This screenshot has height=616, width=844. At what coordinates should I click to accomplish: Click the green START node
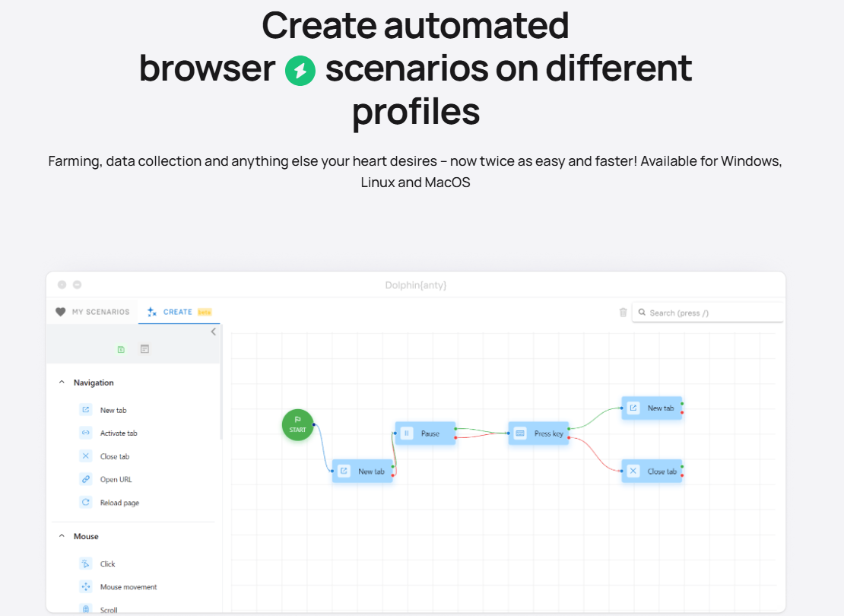point(297,425)
